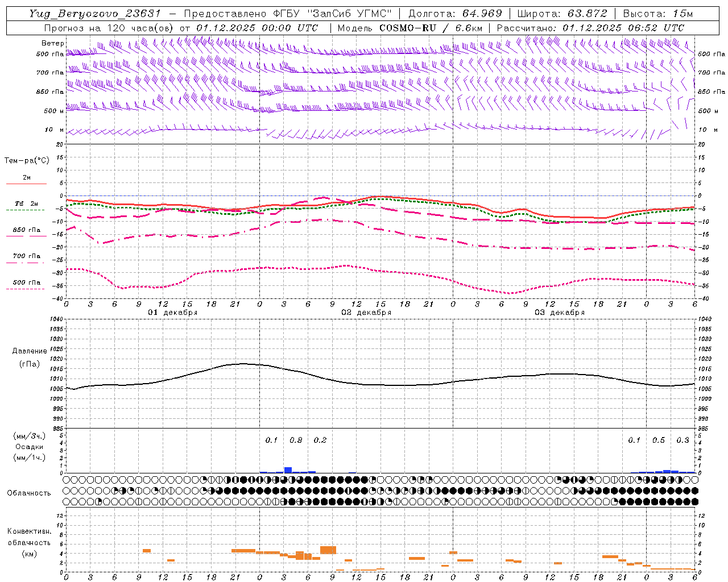Screen dimensions: 728x582
Task: Click the 850 гПа temperature legend entry
Action: coord(26,232)
